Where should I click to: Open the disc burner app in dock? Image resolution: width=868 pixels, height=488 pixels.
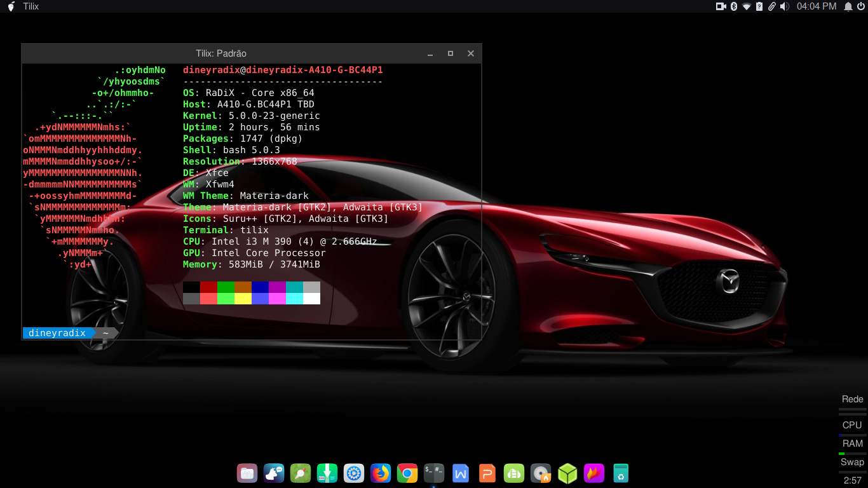pyautogui.click(x=541, y=473)
